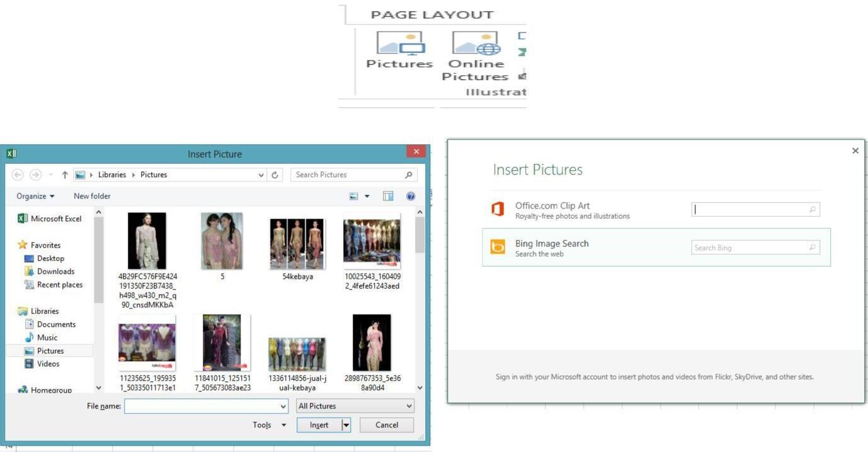Click the Back arrow in Insert Picture
868x452 pixels.
pyautogui.click(x=18, y=175)
